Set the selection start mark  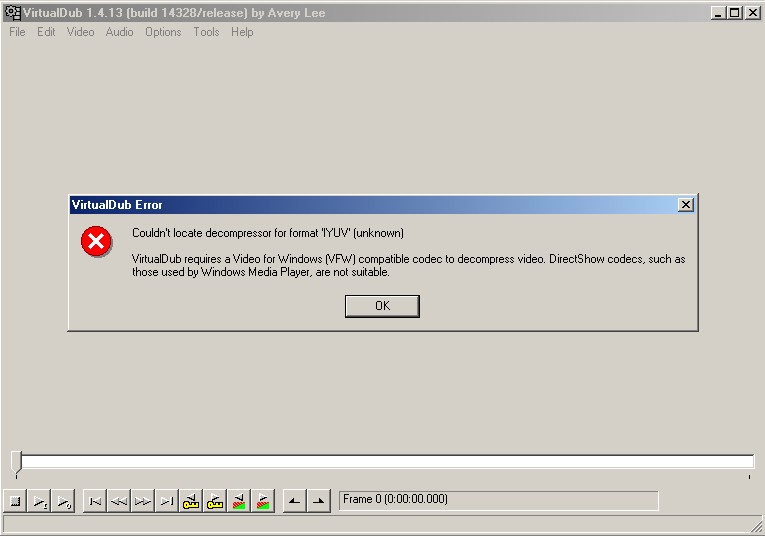[294, 501]
